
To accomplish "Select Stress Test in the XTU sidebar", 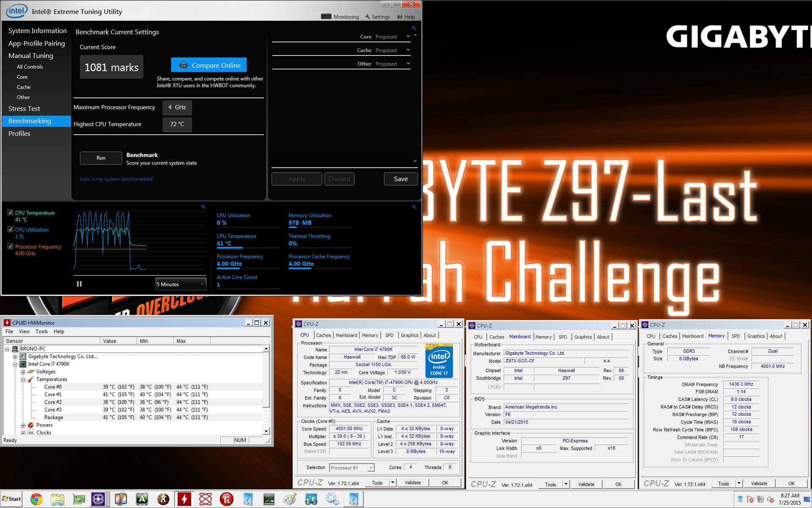I will pos(24,109).
